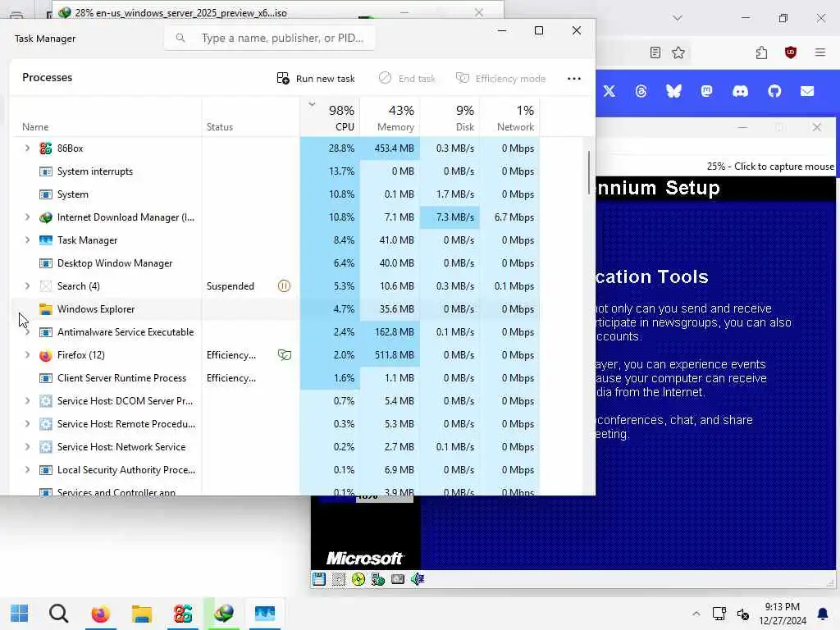Click the Mastodon link icon
This screenshot has height=630, width=840.
(706, 91)
